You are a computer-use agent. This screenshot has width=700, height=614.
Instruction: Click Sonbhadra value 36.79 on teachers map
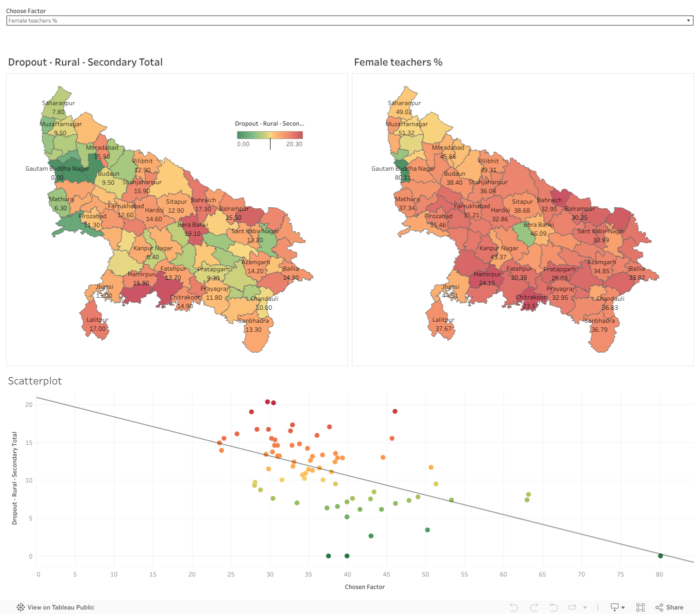coord(599,330)
